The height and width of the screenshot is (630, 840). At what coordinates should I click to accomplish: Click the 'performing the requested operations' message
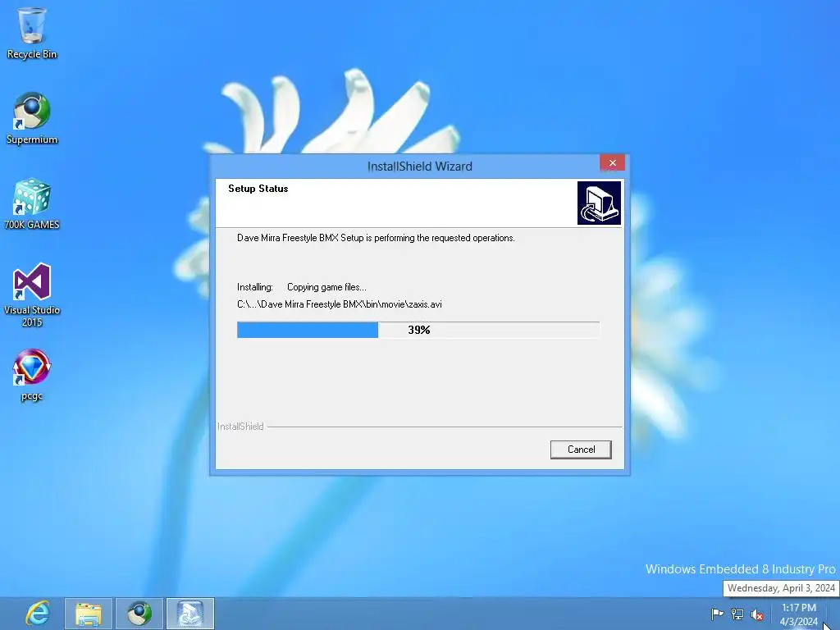tap(376, 238)
